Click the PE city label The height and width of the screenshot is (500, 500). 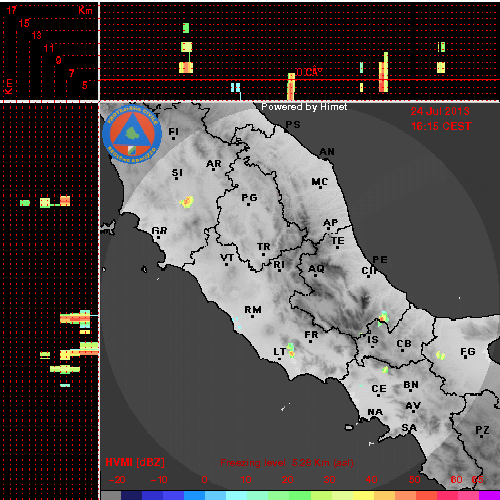click(380, 259)
